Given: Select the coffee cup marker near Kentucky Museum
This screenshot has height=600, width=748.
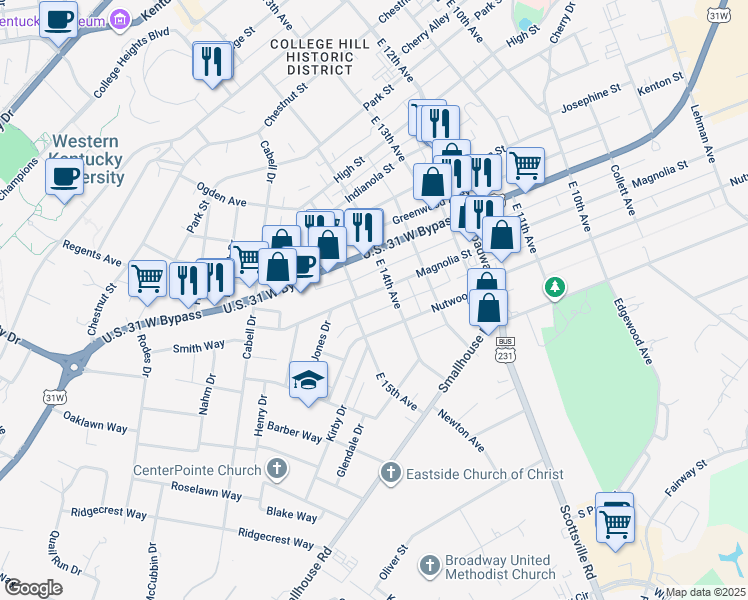Looking at the screenshot, I should 58,20.
